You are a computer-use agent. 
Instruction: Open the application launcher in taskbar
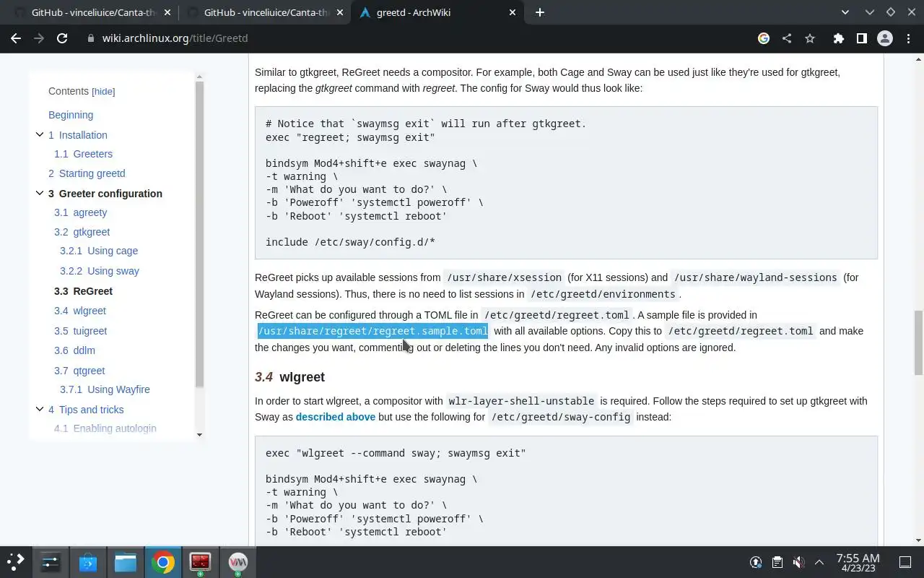click(x=16, y=562)
